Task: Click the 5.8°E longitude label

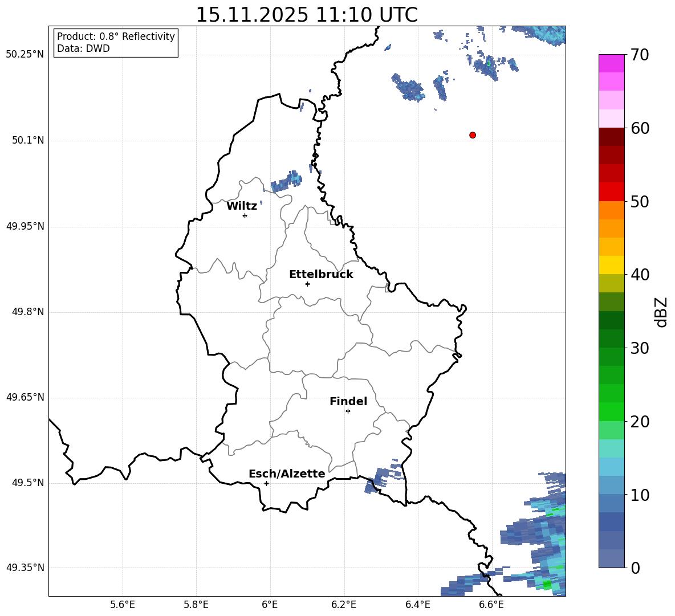Action: coord(196,605)
